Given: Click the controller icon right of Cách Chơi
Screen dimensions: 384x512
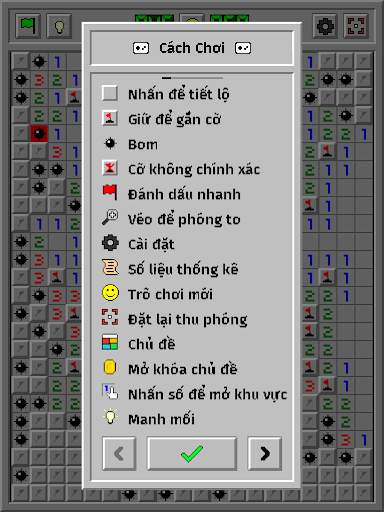Looking at the screenshot, I should 243,48.
